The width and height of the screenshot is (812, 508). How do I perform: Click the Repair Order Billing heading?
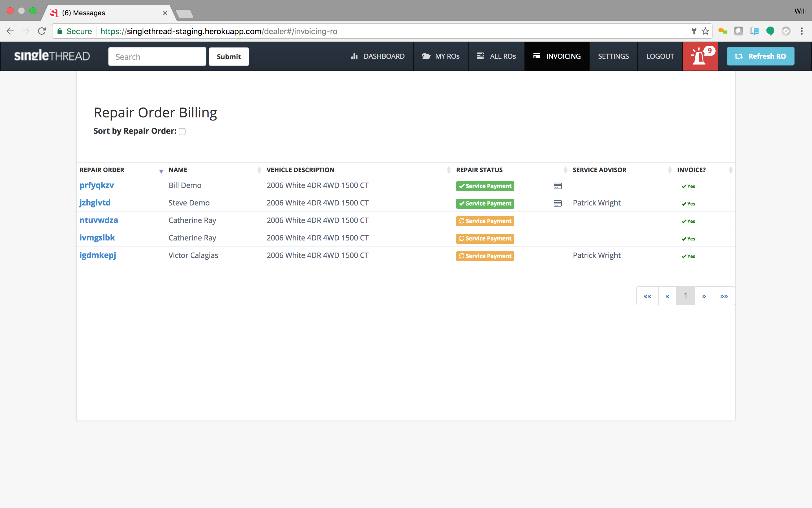click(155, 113)
